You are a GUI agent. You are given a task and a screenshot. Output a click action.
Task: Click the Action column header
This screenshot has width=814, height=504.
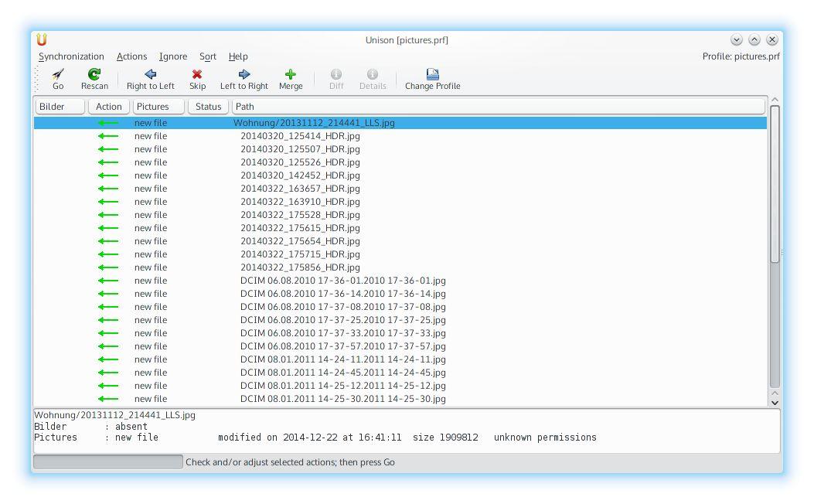click(x=108, y=107)
